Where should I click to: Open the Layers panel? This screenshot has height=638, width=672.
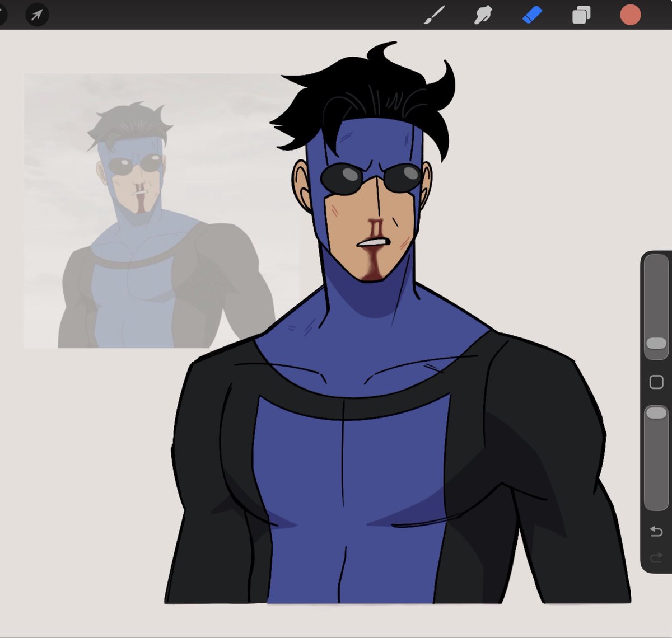pos(581,15)
